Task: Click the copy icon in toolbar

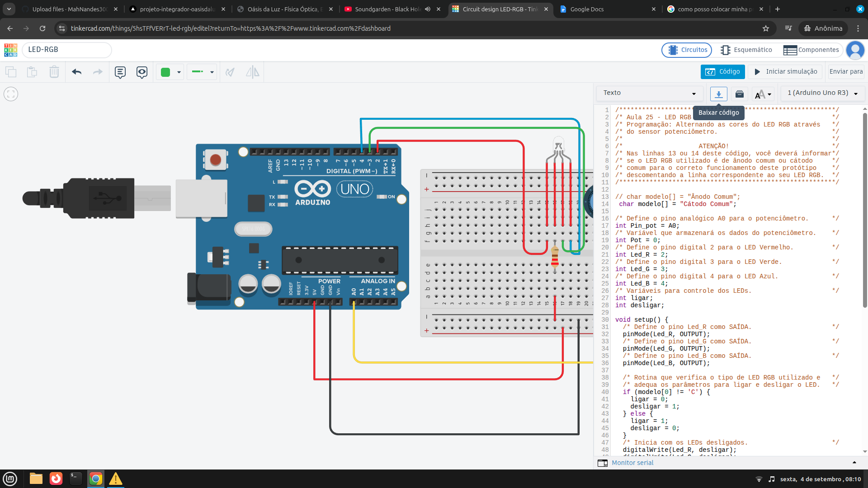Action: pos(11,72)
